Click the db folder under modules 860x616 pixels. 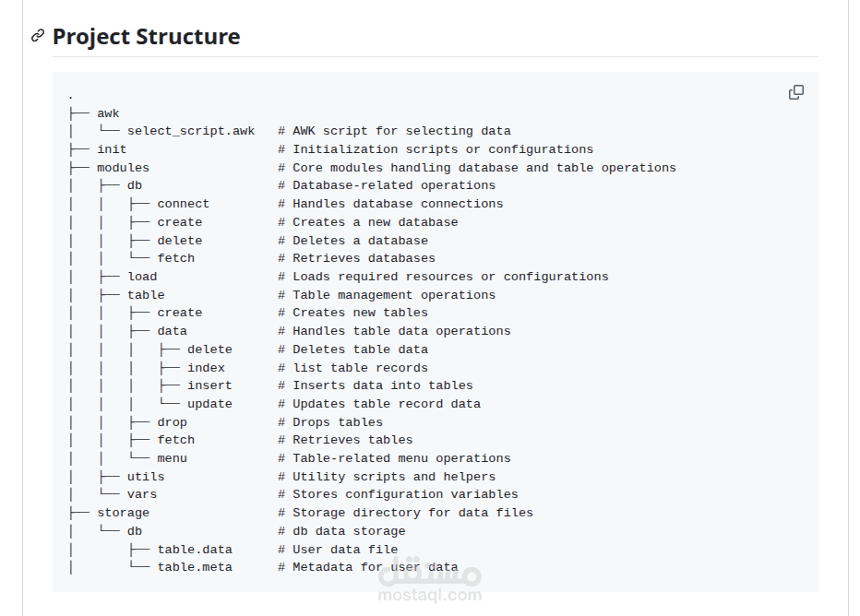pos(135,185)
